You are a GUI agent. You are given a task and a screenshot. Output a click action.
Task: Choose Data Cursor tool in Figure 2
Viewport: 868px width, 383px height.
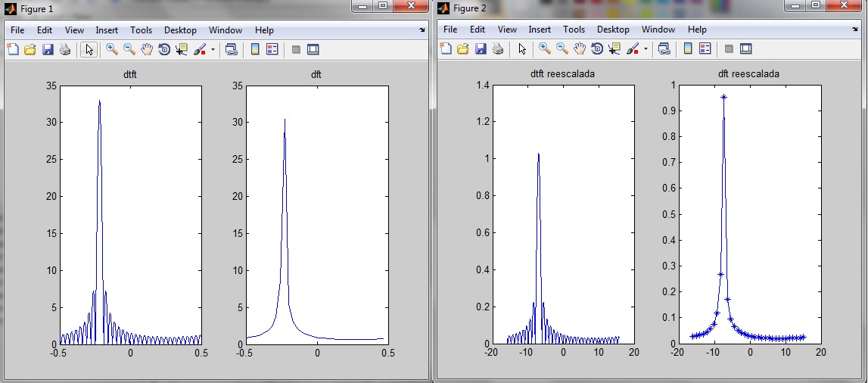click(614, 49)
